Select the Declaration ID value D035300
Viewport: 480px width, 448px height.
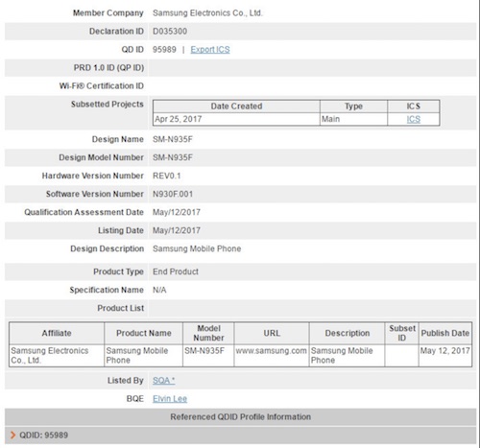[x=170, y=32]
